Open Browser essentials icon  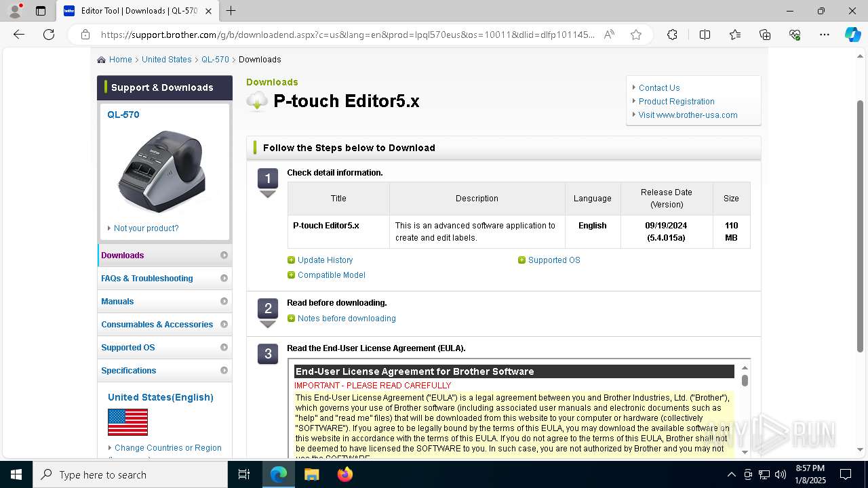pos(795,35)
